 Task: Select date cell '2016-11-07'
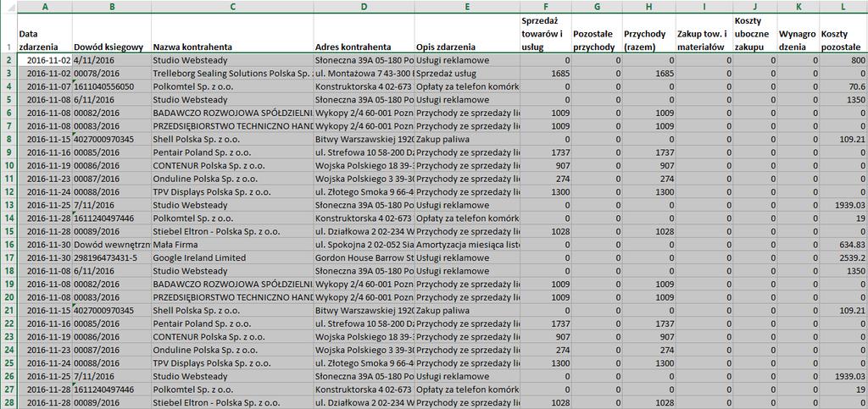click(x=45, y=86)
